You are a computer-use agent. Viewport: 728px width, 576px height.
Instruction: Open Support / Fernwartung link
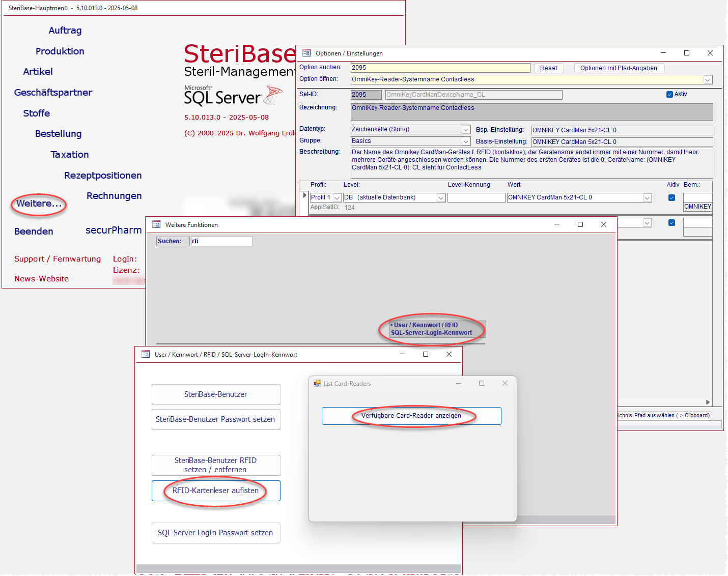pyautogui.click(x=58, y=259)
